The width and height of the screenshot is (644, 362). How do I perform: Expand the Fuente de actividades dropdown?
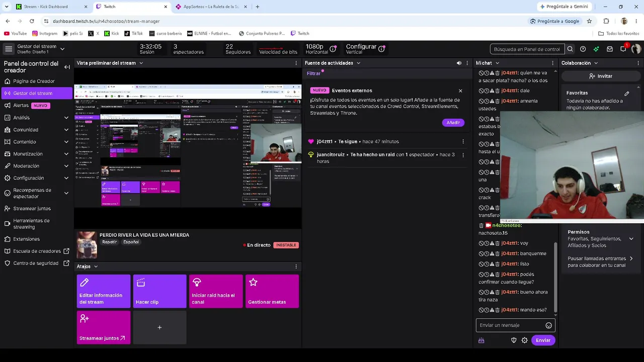358,63
